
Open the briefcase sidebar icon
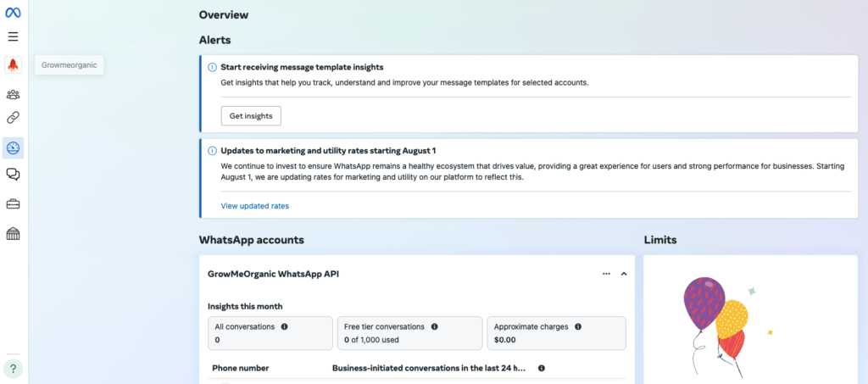point(13,204)
